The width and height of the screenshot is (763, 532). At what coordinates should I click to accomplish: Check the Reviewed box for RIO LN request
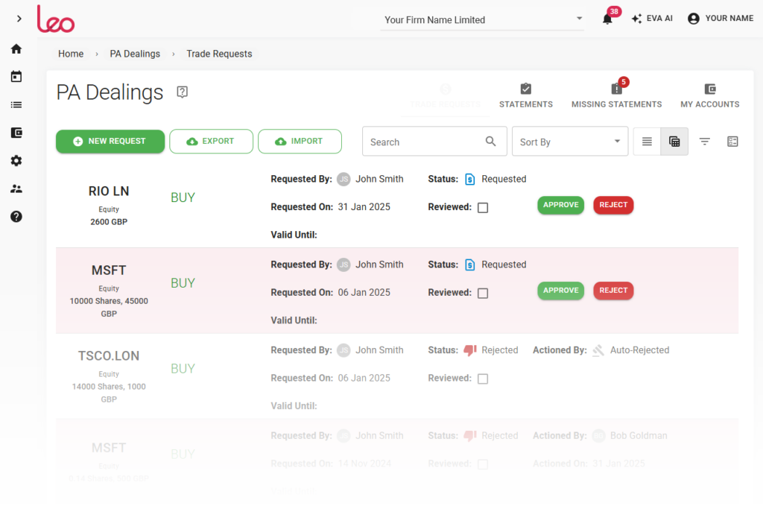click(x=483, y=207)
